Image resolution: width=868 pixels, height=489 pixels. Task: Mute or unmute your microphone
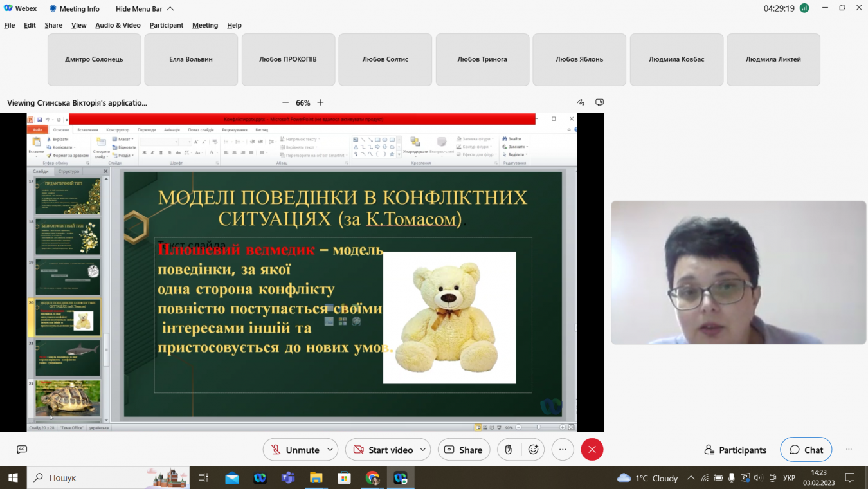[x=296, y=449]
